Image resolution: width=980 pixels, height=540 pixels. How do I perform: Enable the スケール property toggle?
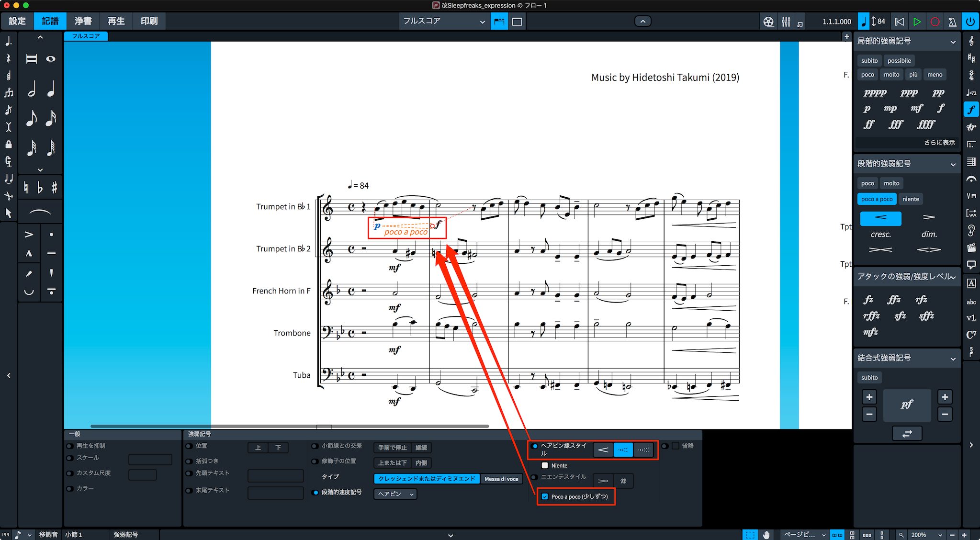click(70, 458)
